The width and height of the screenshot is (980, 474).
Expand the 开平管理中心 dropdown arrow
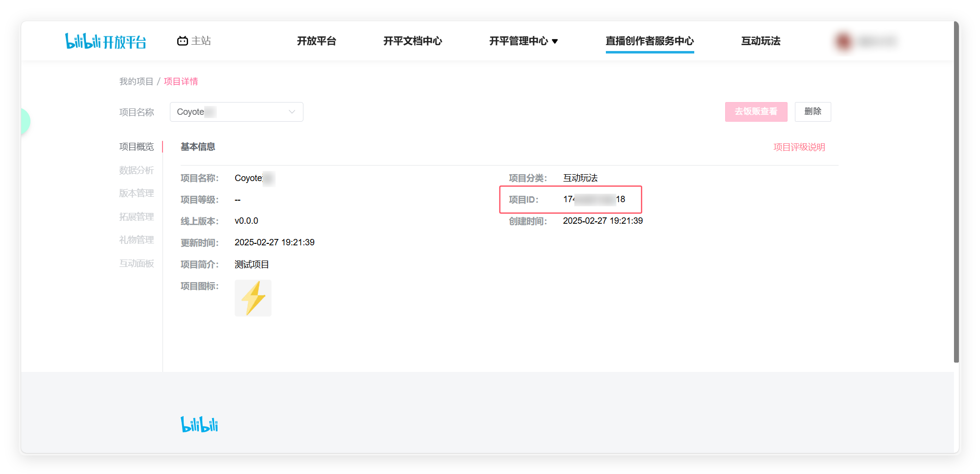point(555,41)
